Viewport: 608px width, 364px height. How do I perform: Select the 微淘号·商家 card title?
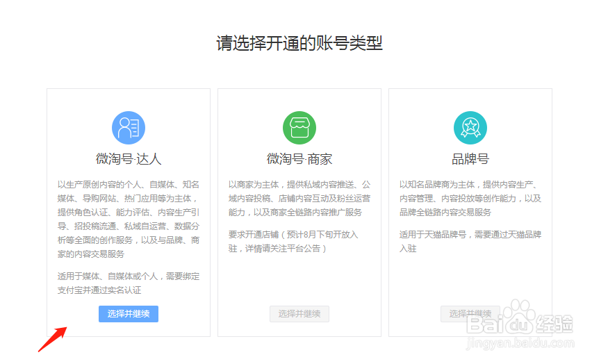point(299,159)
